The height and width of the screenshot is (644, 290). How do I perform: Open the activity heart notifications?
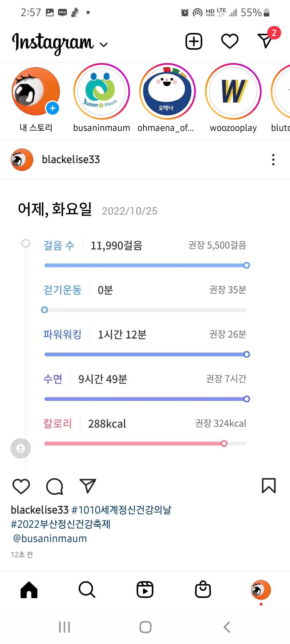[230, 41]
